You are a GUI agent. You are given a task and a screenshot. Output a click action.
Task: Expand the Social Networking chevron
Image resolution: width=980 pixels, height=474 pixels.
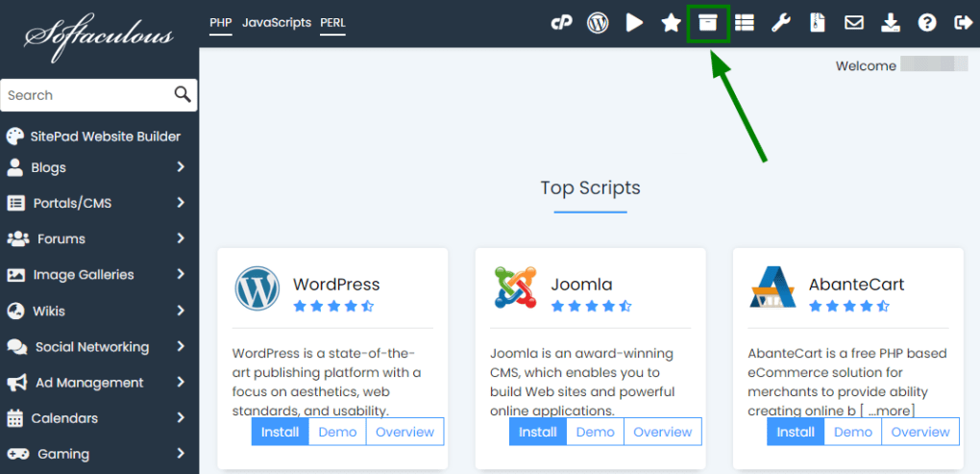181,346
